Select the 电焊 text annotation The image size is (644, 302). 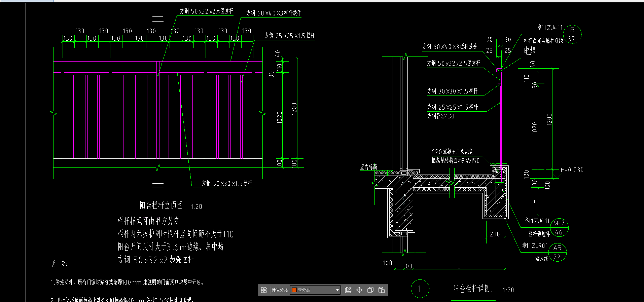coord(530,51)
